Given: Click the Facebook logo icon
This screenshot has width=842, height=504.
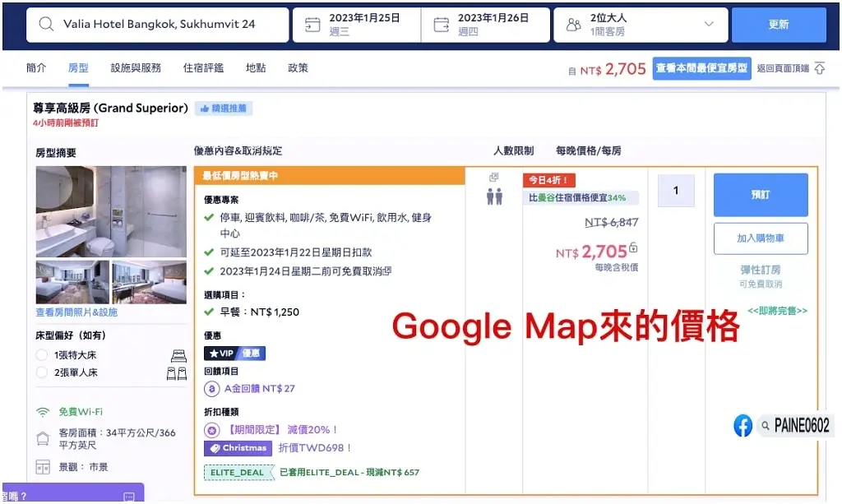Looking at the screenshot, I should coord(743,426).
